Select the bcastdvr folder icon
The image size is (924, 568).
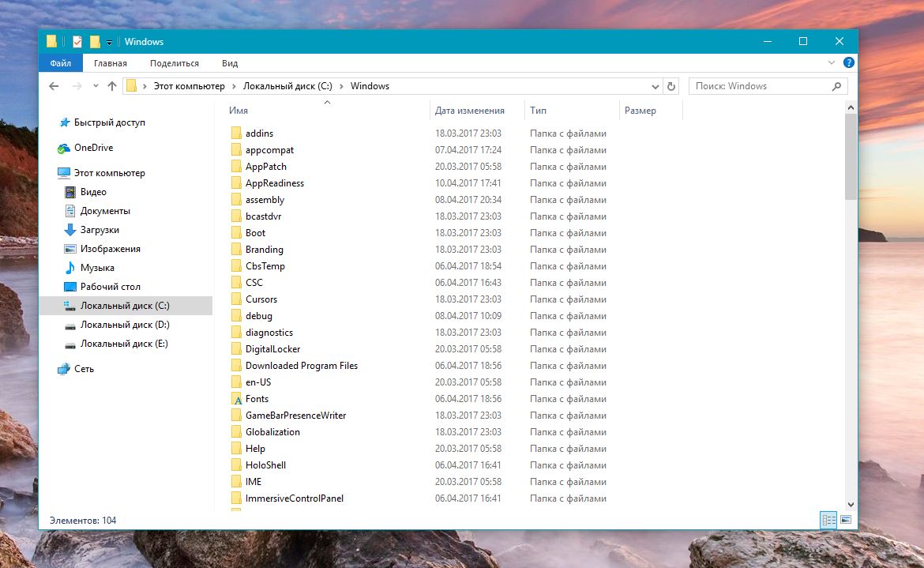[236, 216]
